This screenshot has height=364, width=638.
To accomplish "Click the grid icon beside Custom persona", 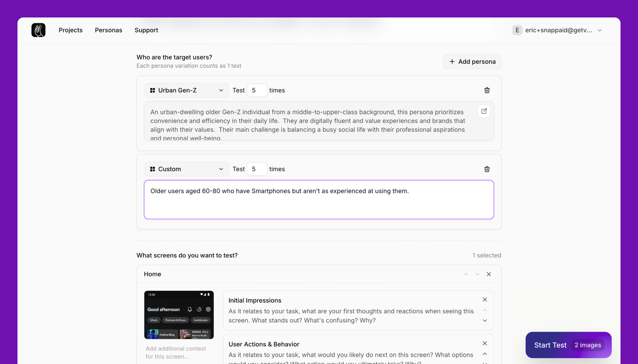I will (152, 169).
